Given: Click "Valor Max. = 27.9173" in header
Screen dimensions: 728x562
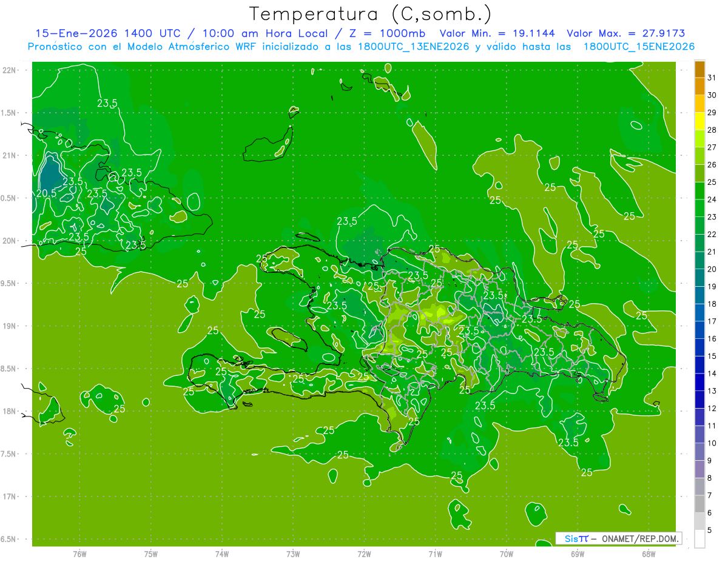Looking at the screenshot, I should [625, 33].
